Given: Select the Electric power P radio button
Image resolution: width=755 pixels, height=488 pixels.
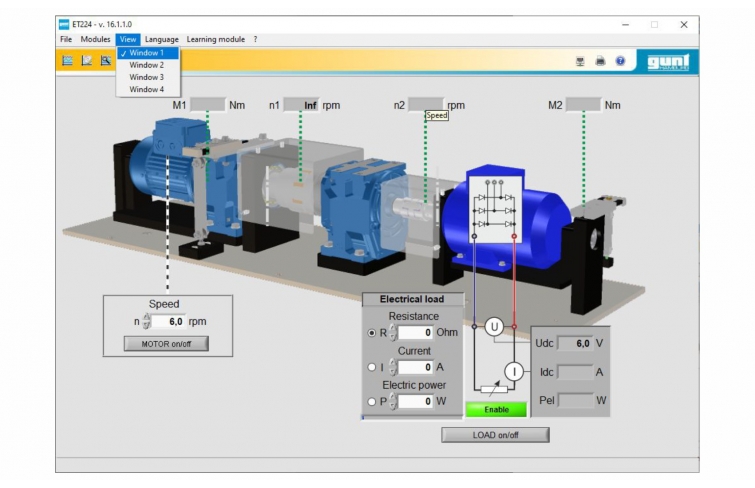Looking at the screenshot, I should (373, 401).
